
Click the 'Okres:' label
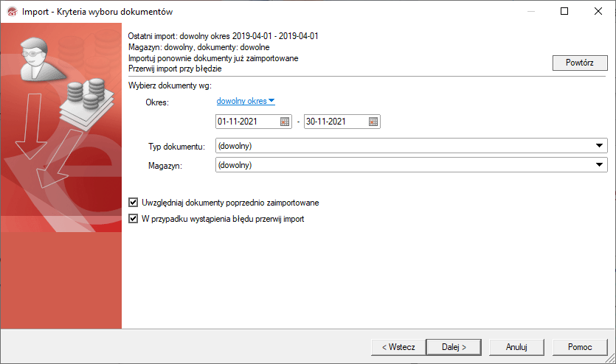point(157,102)
